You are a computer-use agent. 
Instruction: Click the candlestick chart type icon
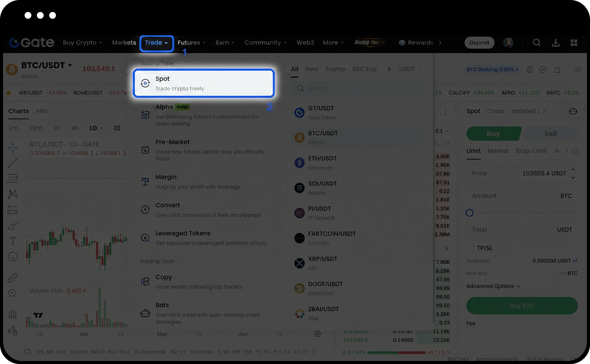[x=117, y=128]
